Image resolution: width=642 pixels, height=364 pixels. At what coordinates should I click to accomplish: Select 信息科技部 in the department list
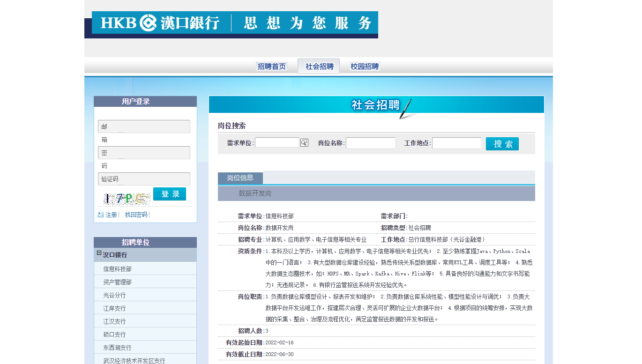click(118, 269)
